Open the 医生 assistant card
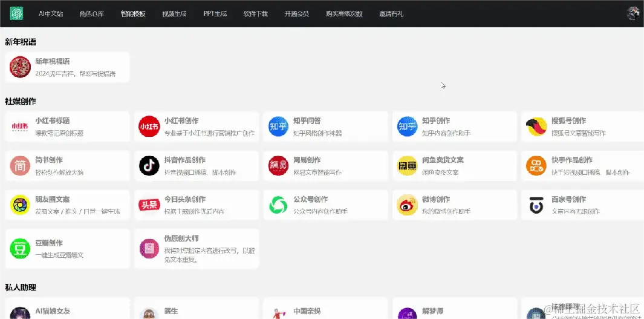 pyautogui.click(x=197, y=308)
